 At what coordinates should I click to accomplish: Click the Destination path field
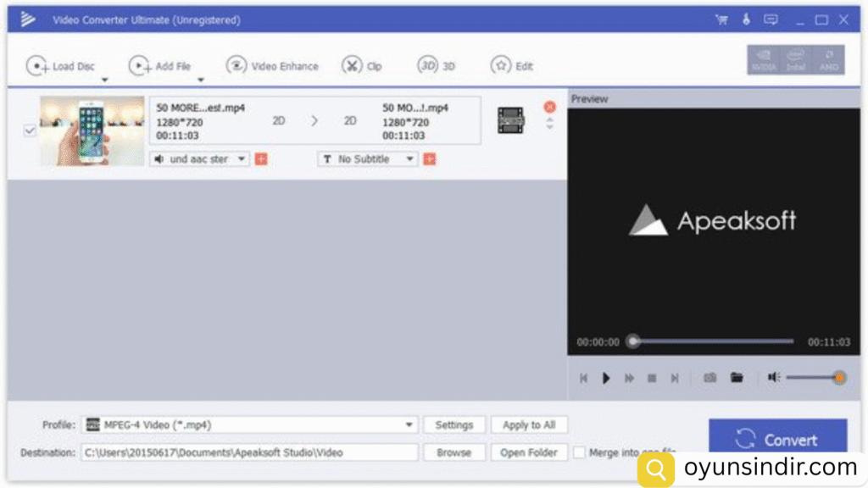tap(249, 452)
